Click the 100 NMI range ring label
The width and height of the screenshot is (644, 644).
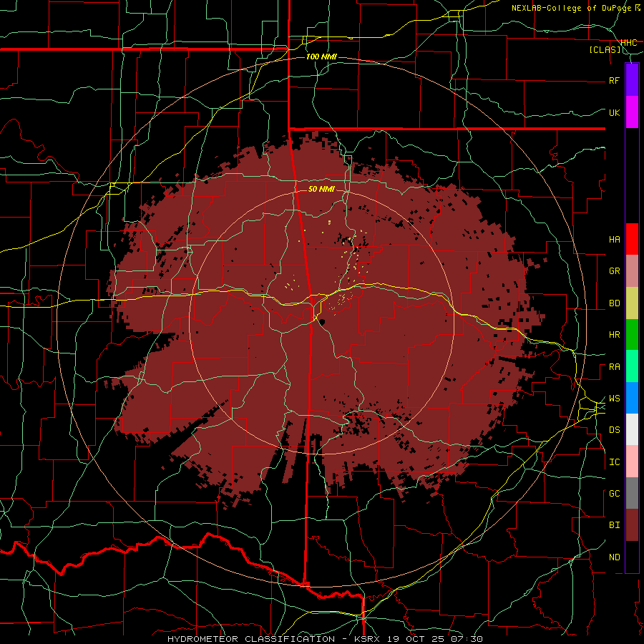point(321,57)
